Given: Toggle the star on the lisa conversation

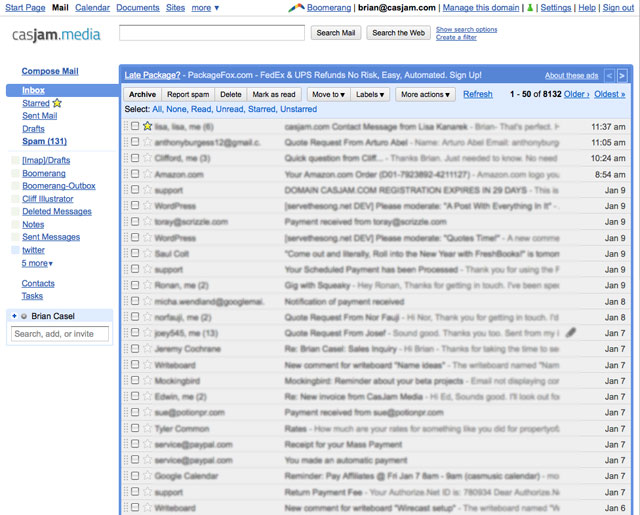Looking at the screenshot, I should [x=147, y=126].
